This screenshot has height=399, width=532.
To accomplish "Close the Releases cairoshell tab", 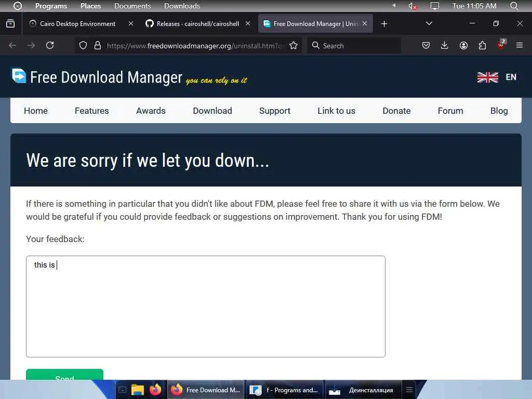I will click(248, 23).
